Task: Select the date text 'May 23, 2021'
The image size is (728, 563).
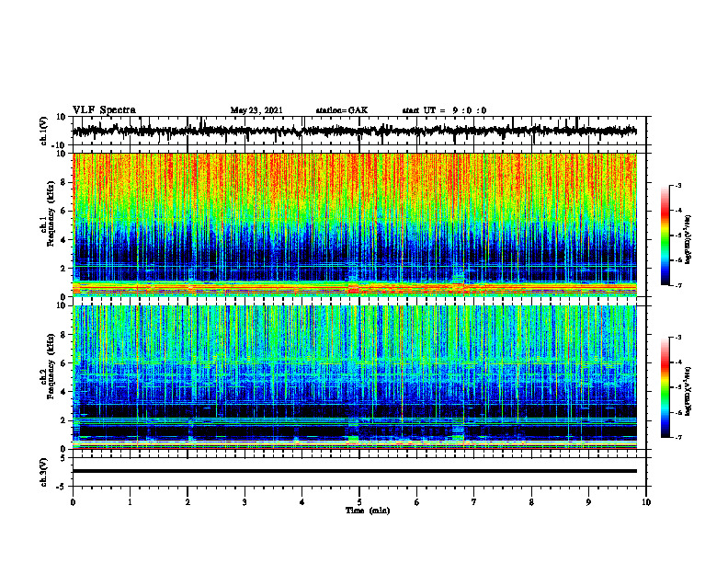Action: pos(256,110)
